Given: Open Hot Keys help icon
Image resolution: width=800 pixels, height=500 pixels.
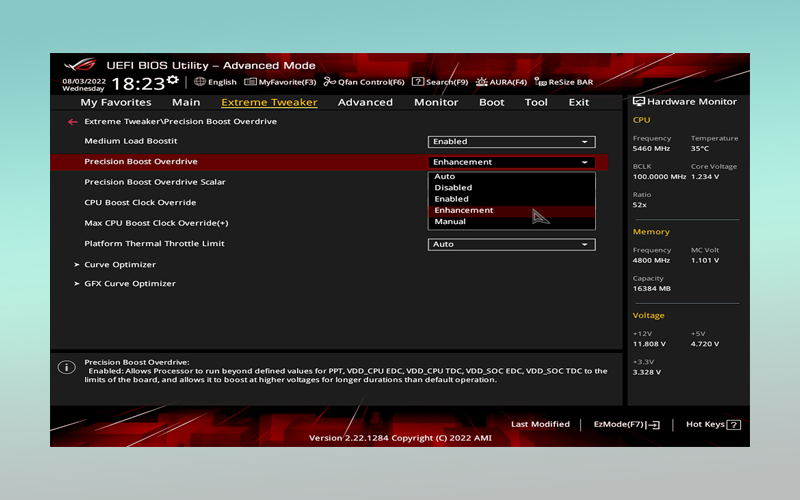Looking at the screenshot, I should (733, 424).
